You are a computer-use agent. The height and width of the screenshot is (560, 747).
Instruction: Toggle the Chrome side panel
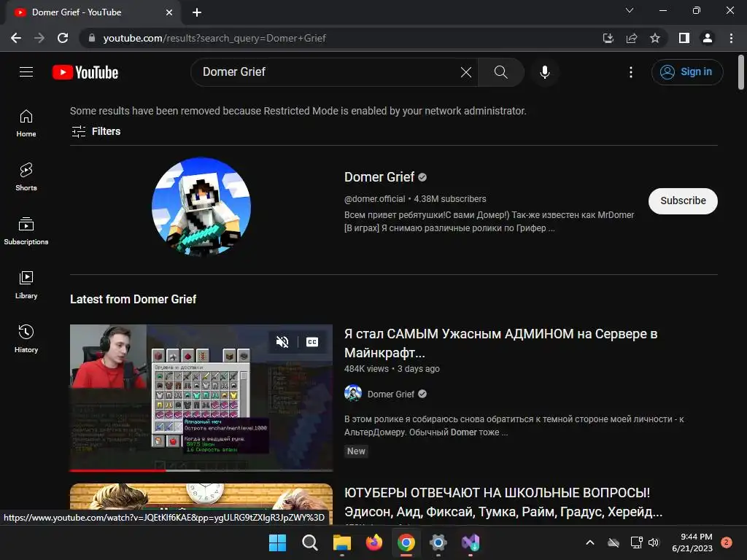click(684, 38)
